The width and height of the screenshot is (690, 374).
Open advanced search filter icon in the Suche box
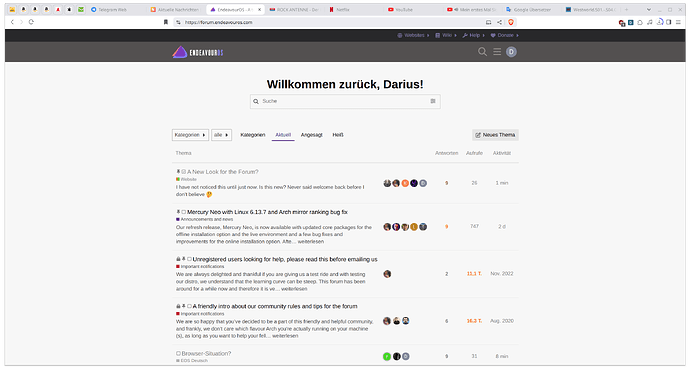click(433, 101)
